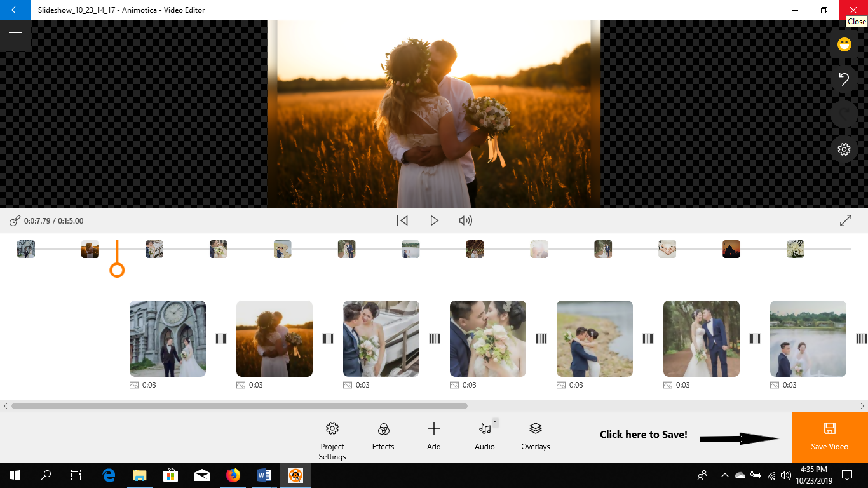Open the gear settings on right panel
Screen dimensions: 868x488
(x=844, y=149)
